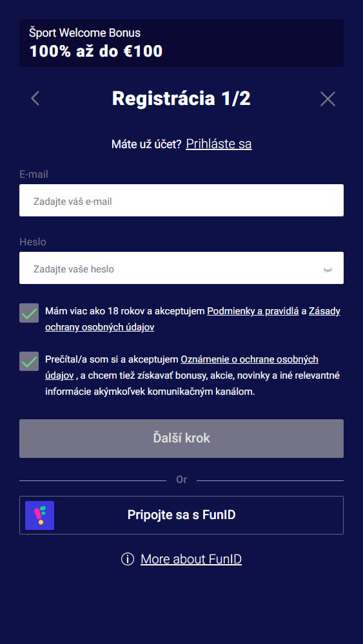The height and width of the screenshot is (644, 363).
Task: Go back using the left chevron arrow
Action: coord(35,99)
